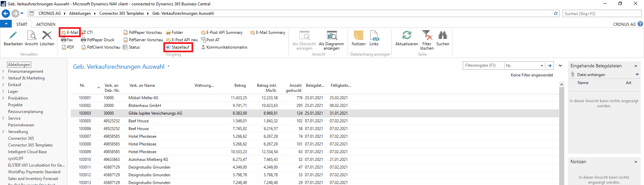Open the help question mark icon
This screenshot has height=185, width=644.
[x=640, y=24]
